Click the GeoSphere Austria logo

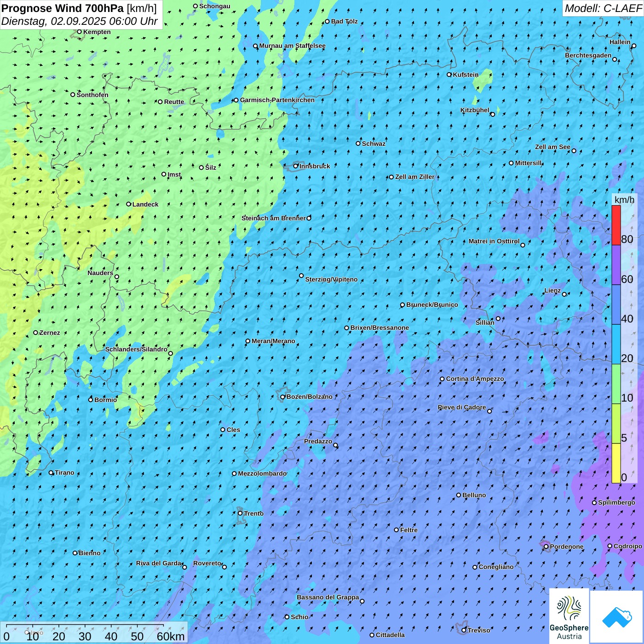(569, 616)
